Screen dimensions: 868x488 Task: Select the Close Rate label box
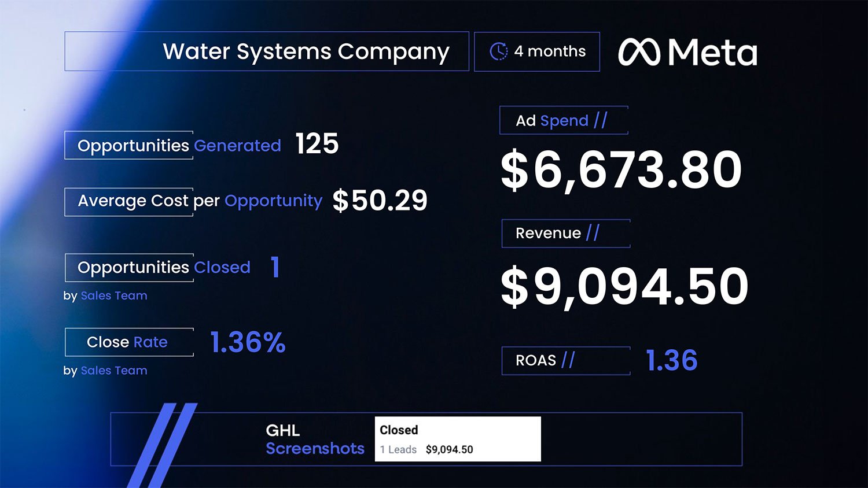[129, 342]
